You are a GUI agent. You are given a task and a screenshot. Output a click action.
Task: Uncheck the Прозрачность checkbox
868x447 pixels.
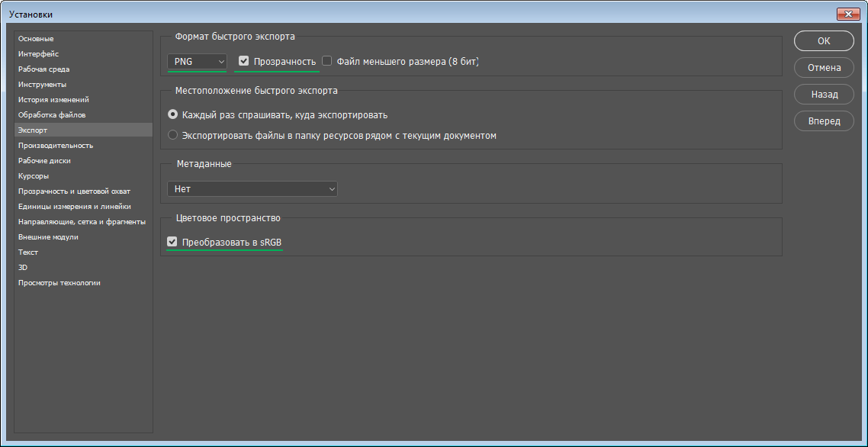pos(243,61)
